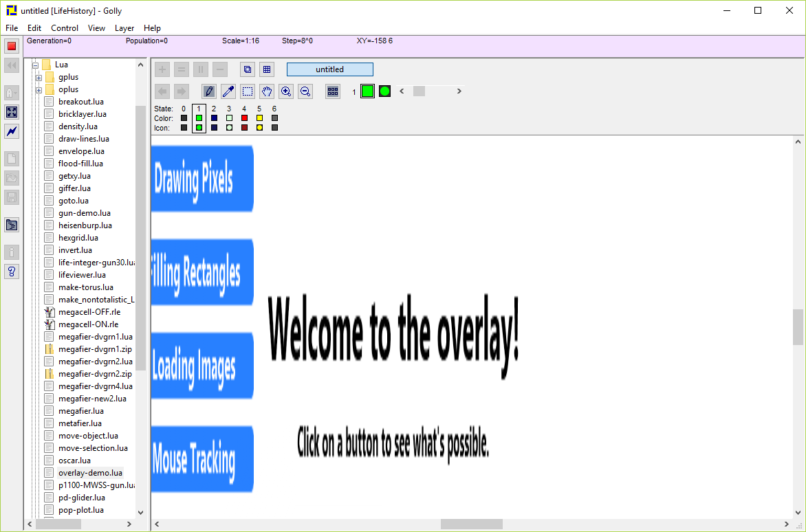Activate the dashed-rectangle Select tool
The width and height of the screenshot is (806, 532).
(x=248, y=91)
